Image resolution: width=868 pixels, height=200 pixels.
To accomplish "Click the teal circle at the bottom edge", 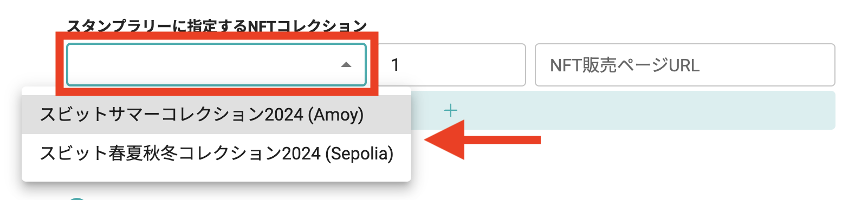I will (x=77, y=198).
